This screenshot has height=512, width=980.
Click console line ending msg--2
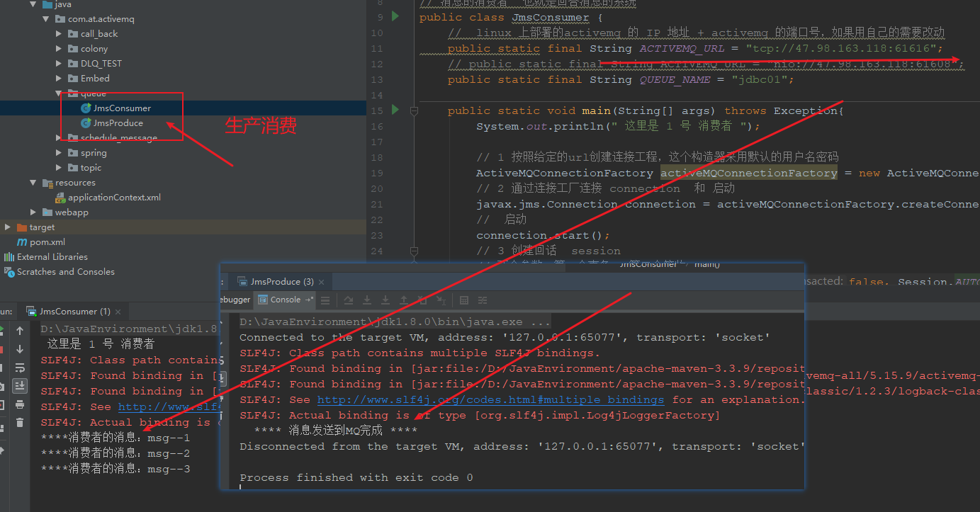pos(116,454)
